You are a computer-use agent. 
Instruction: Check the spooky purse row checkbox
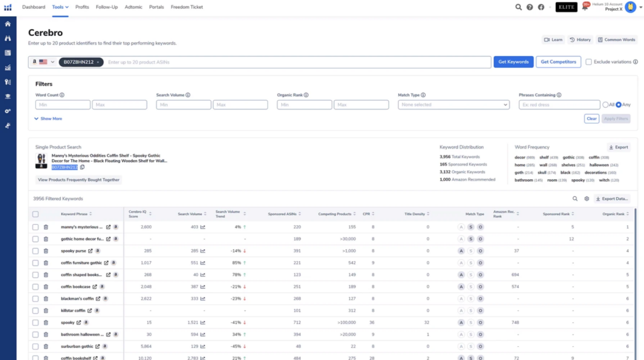[35, 250]
